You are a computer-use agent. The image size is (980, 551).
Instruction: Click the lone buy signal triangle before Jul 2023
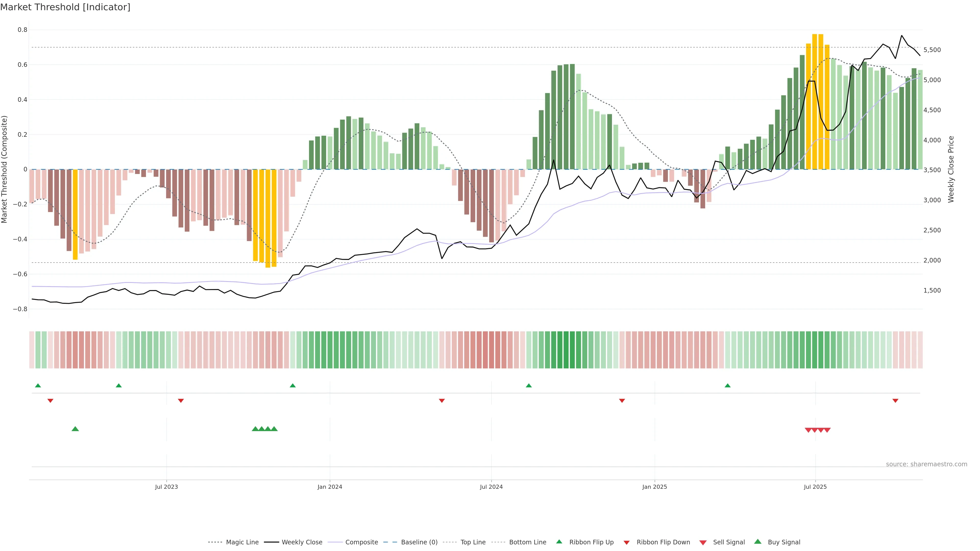tap(75, 429)
